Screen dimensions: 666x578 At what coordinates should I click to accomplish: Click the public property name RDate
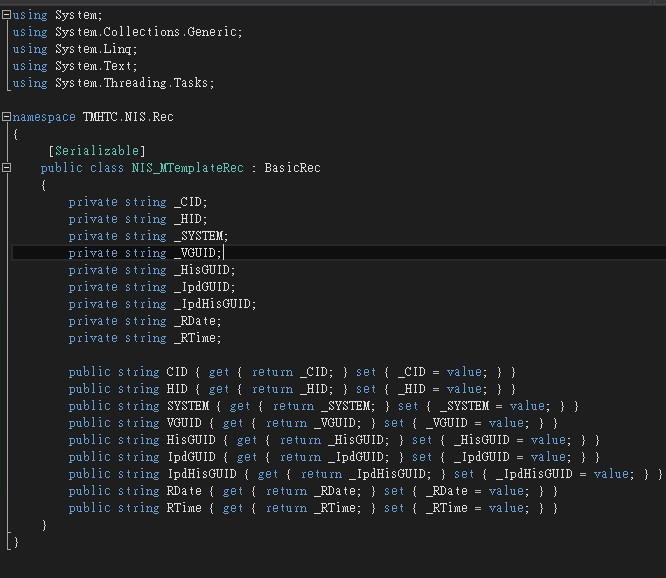[x=184, y=491]
